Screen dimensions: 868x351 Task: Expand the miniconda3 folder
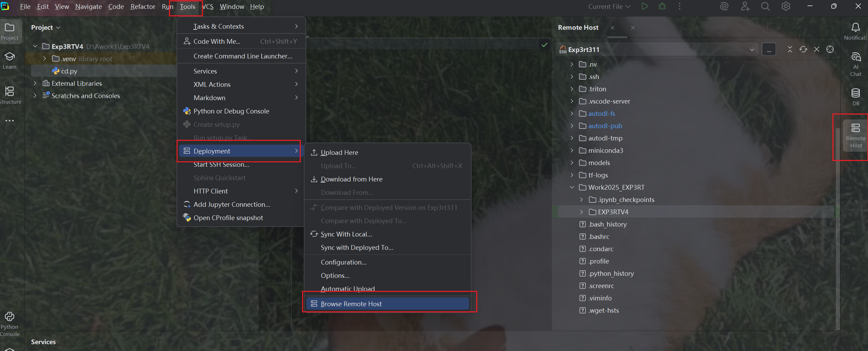[571, 150]
